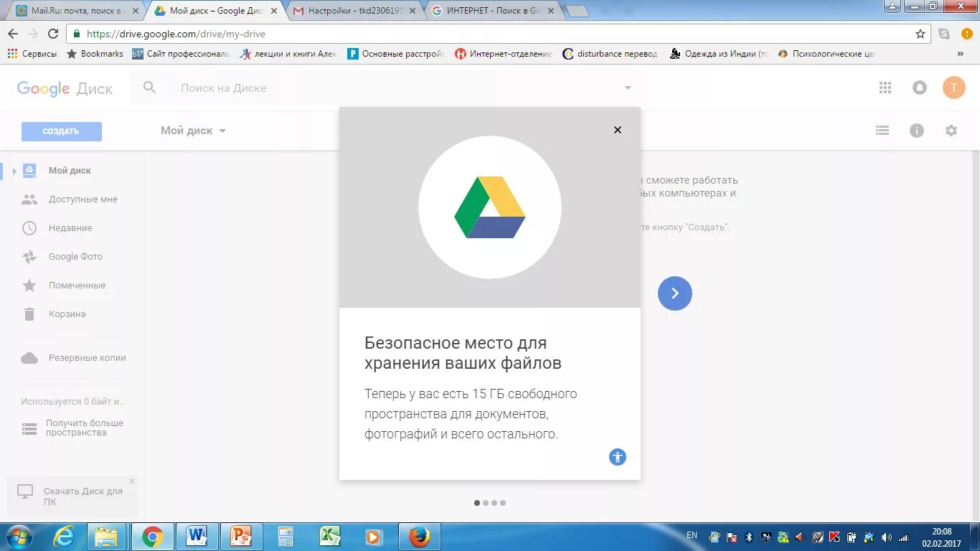Open the Мой диск dropdown arrow
Image resolution: width=980 pixels, height=551 pixels.
222,131
